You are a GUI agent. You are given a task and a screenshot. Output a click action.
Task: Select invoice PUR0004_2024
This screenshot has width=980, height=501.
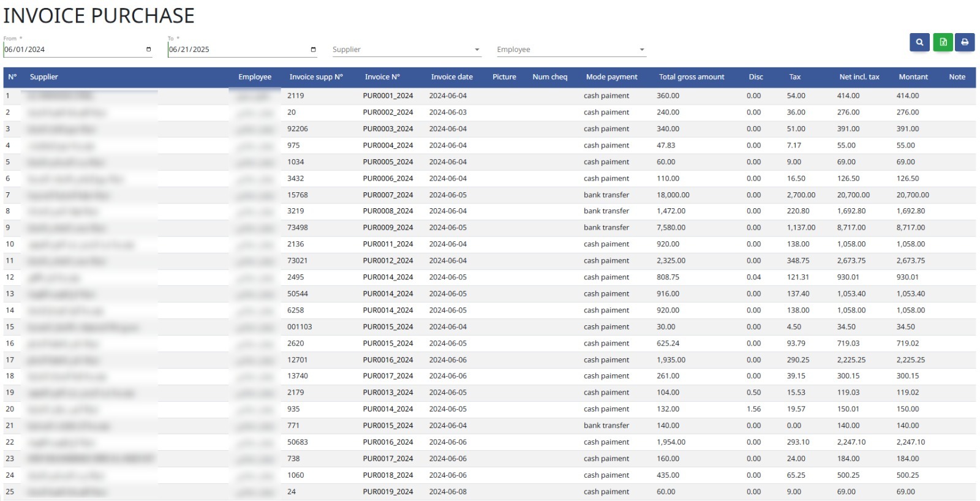(388, 146)
